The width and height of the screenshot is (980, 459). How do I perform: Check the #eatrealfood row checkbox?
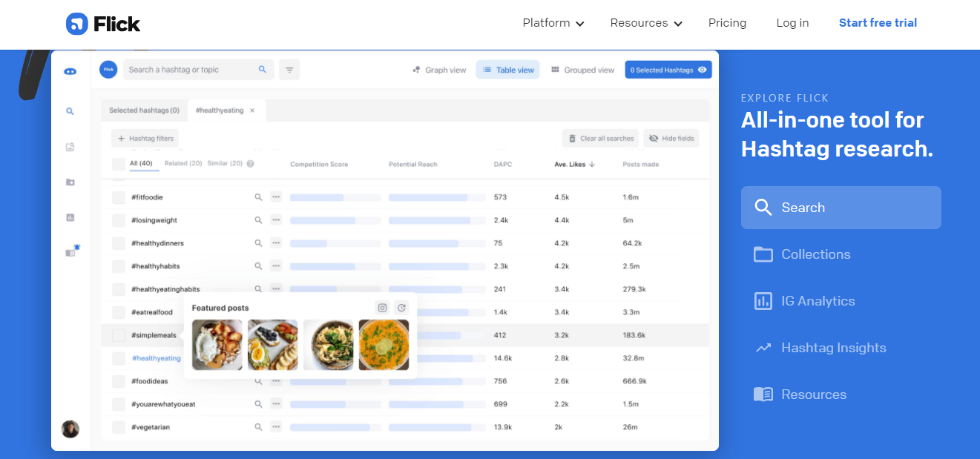pyautogui.click(x=119, y=312)
